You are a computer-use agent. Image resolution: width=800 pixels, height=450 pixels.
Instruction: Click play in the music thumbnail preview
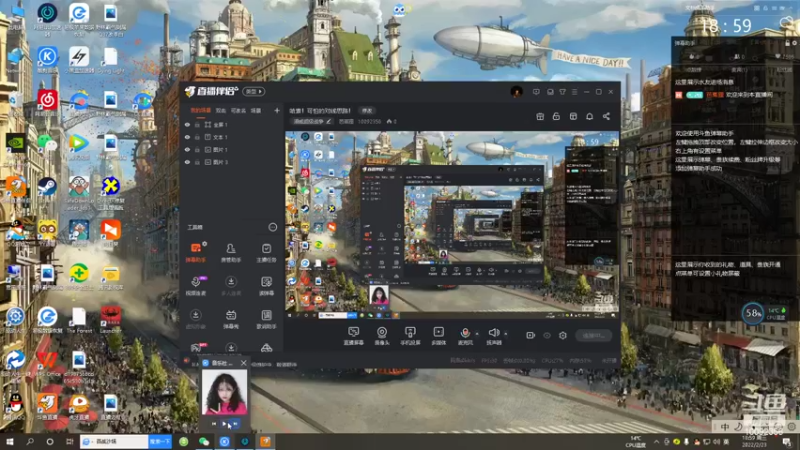[224, 423]
